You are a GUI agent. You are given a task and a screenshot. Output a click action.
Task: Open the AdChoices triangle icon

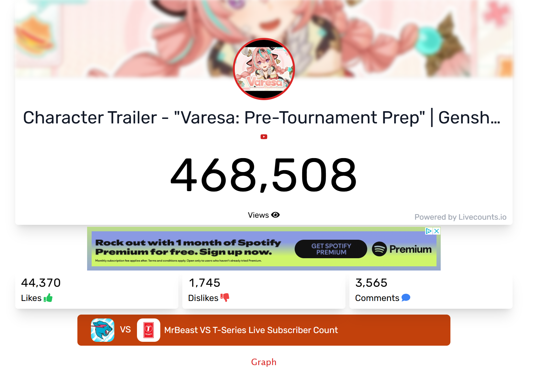click(429, 231)
